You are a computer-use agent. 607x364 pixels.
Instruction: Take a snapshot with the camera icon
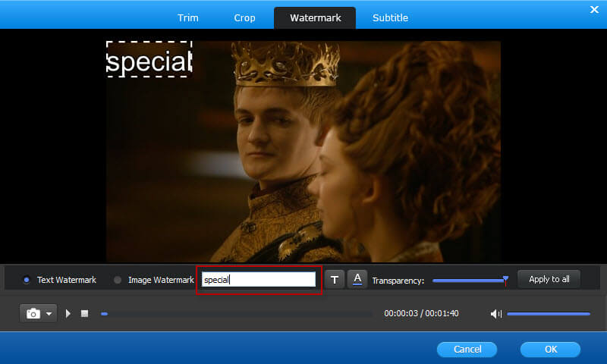point(33,313)
